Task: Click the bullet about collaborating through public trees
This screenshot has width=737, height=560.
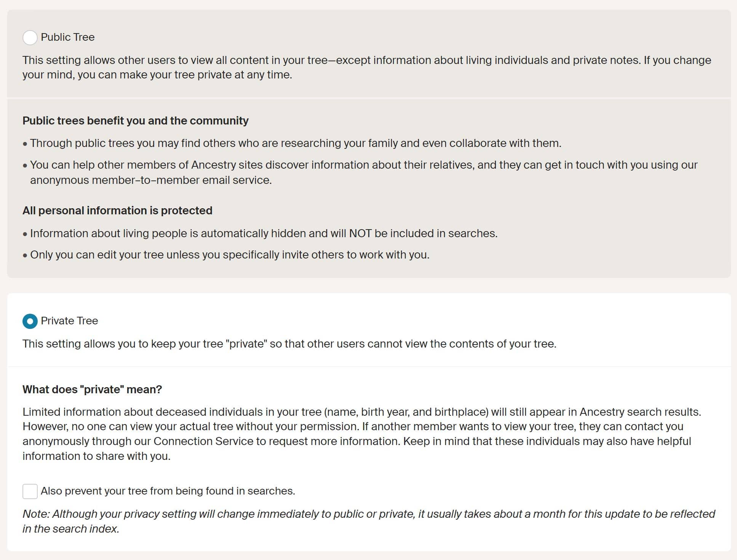Action: click(x=292, y=143)
